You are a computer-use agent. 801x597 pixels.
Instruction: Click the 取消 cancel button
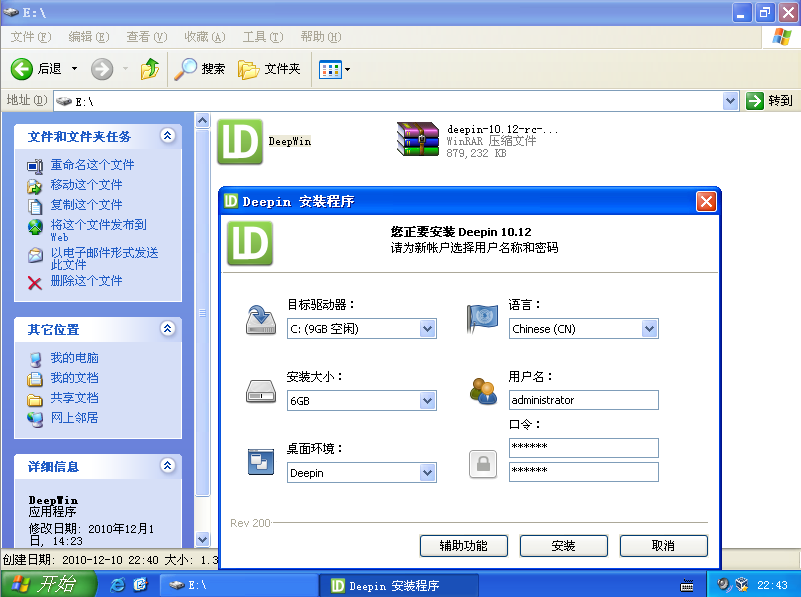(x=663, y=546)
